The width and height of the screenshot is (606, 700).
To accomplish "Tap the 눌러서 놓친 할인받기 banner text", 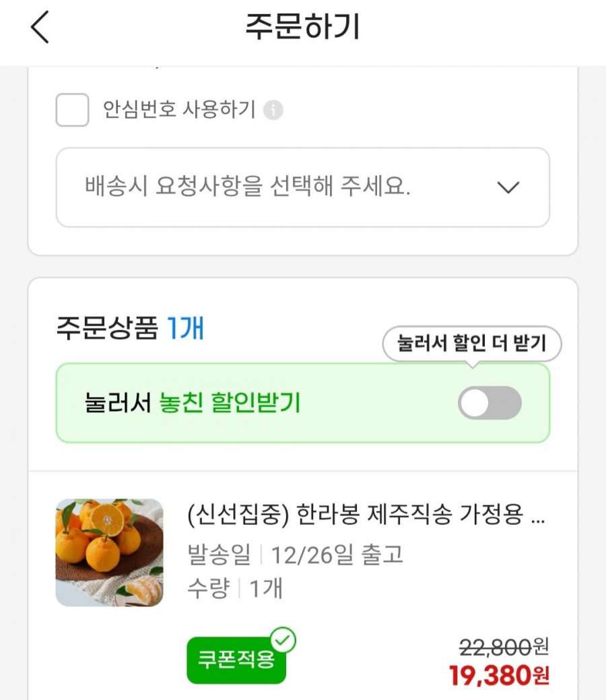I will (193, 403).
